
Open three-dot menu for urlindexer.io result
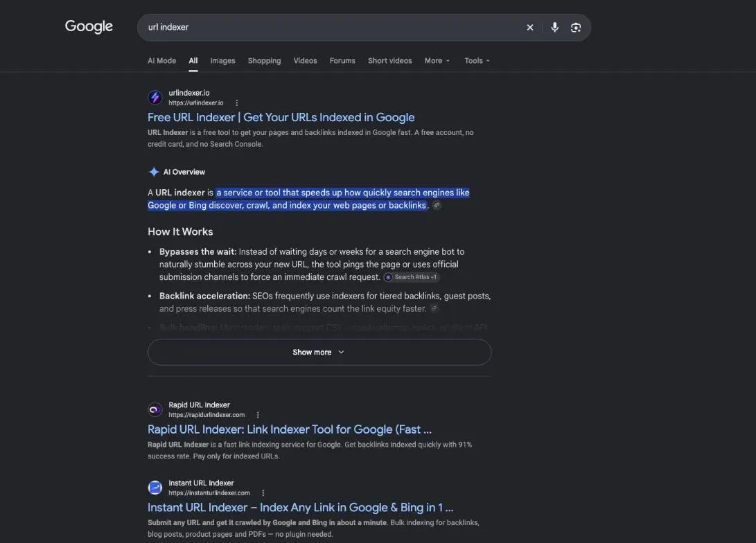pyautogui.click(x=236, y=103)
